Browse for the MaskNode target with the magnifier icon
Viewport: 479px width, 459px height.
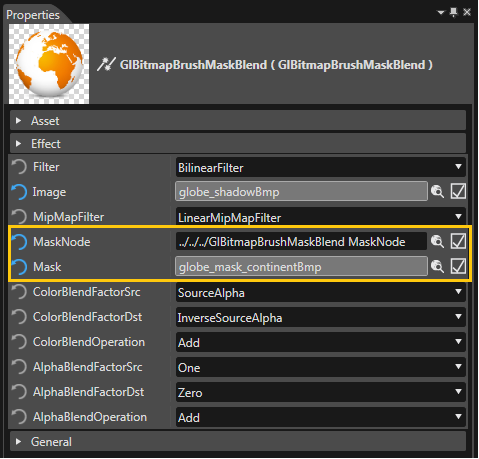point(437,241)
